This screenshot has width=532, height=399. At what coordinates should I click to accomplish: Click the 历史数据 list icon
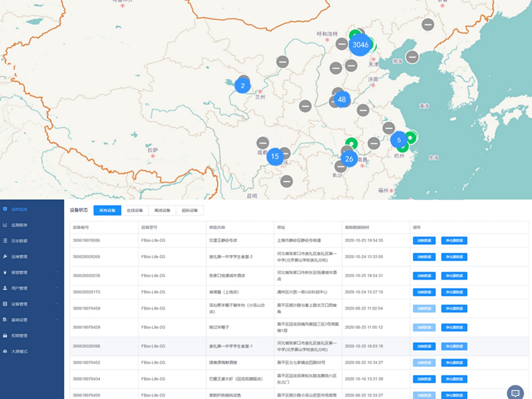pyautogui.click(x=5, y=241)
